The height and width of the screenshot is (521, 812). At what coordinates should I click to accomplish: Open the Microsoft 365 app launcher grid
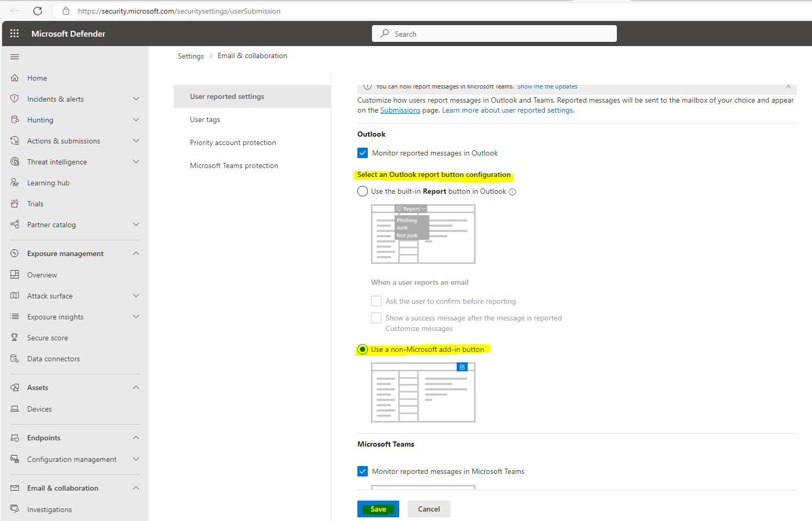[x=14, y=33]
